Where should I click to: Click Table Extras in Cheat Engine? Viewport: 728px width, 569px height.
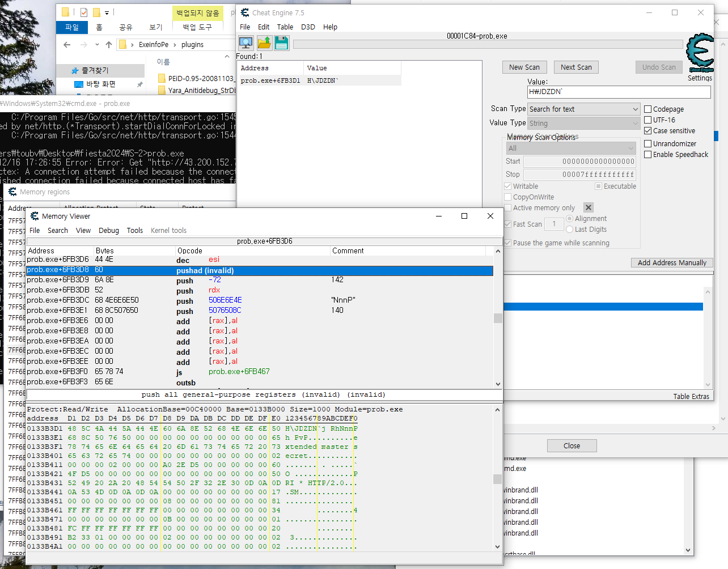point(691,396)
